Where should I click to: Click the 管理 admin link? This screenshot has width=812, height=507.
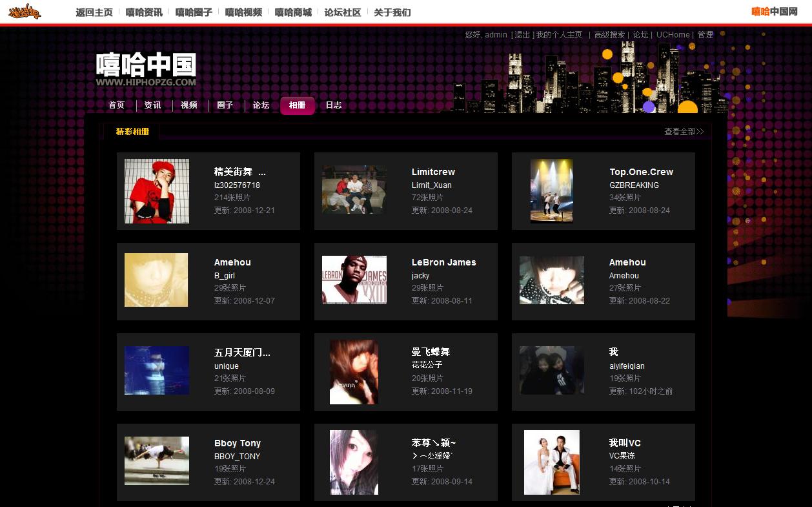point(705,35)
